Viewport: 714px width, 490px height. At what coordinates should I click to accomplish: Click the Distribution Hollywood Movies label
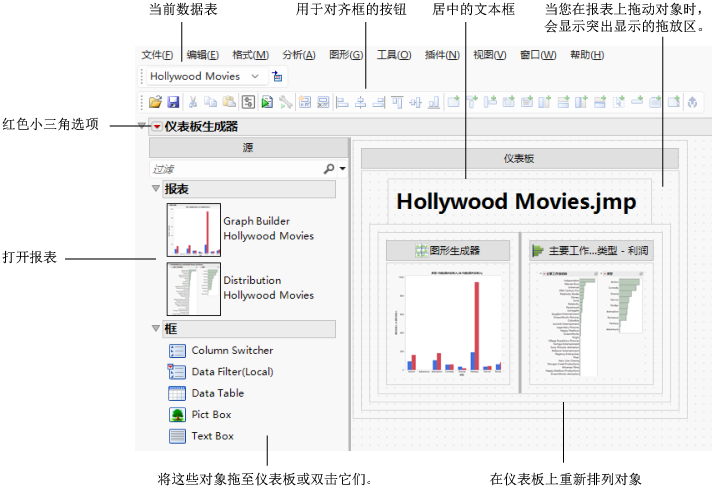[x=268, y=288]
